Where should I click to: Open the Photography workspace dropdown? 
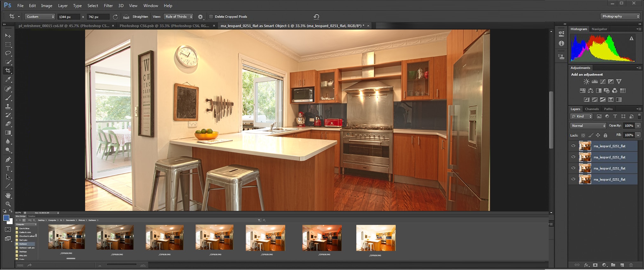[x=620, y=17]
